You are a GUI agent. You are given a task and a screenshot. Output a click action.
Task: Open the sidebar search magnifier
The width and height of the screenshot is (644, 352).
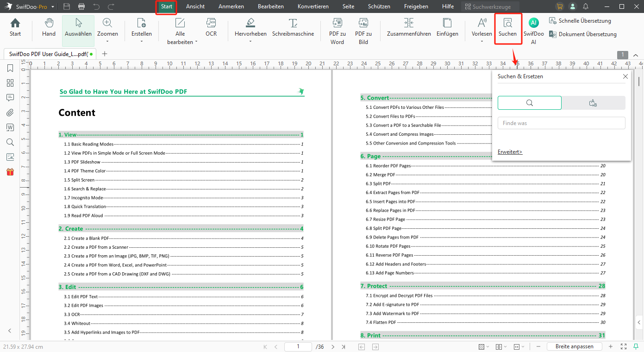coord(10,142)
